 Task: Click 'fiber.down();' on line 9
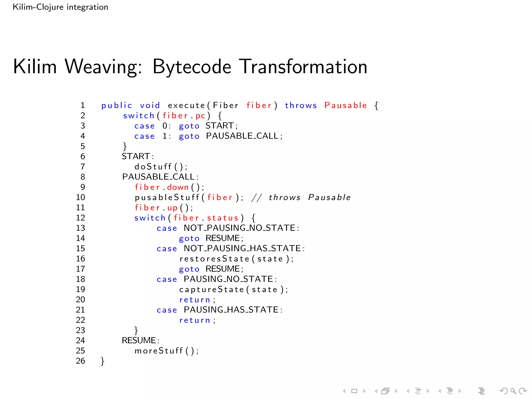pos(169,187)
